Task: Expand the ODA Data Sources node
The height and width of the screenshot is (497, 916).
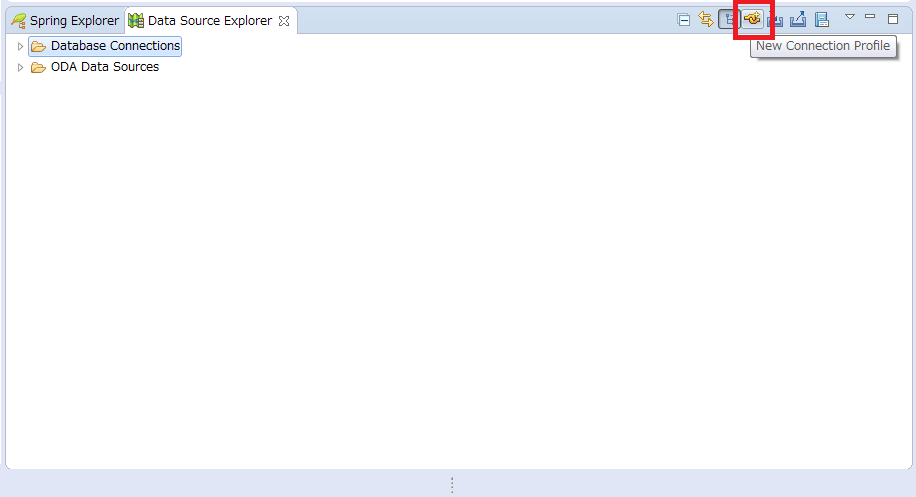Action: point(20,68)
